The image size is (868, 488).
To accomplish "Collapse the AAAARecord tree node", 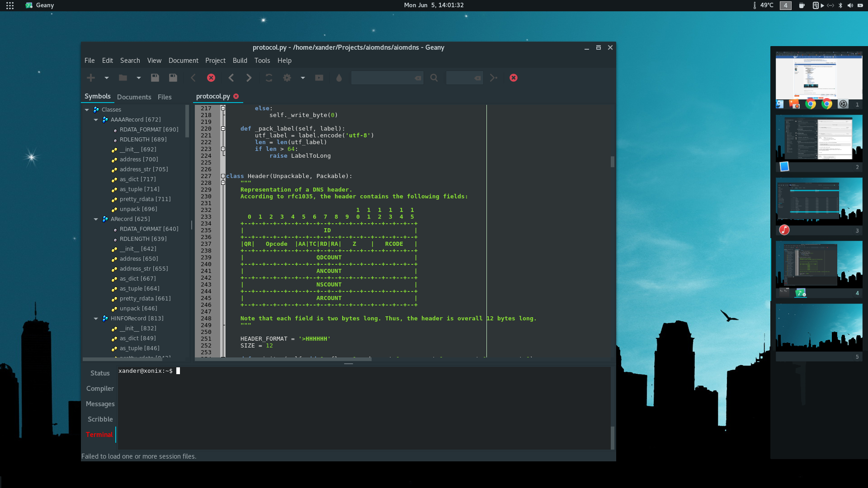I will (96, 120).
